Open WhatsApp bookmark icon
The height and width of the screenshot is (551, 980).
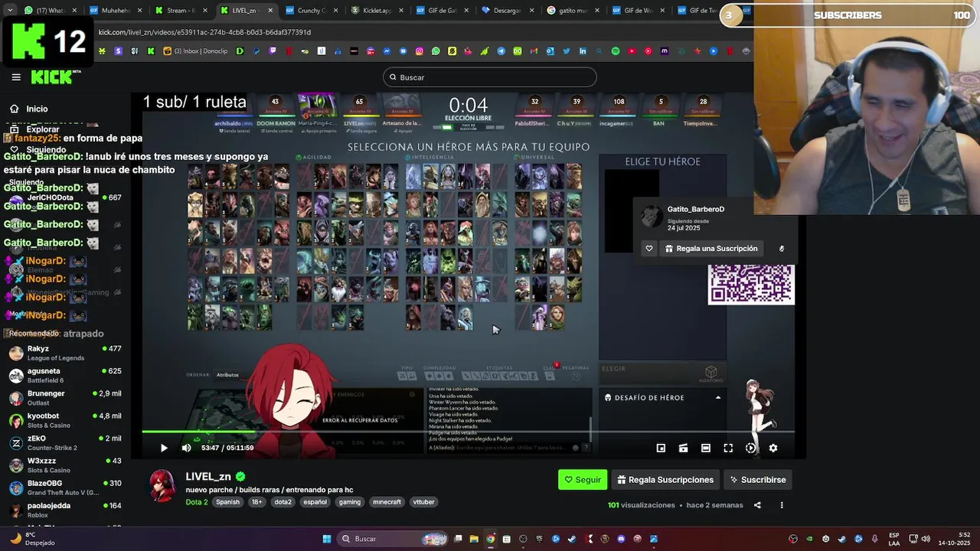[436, 51]
